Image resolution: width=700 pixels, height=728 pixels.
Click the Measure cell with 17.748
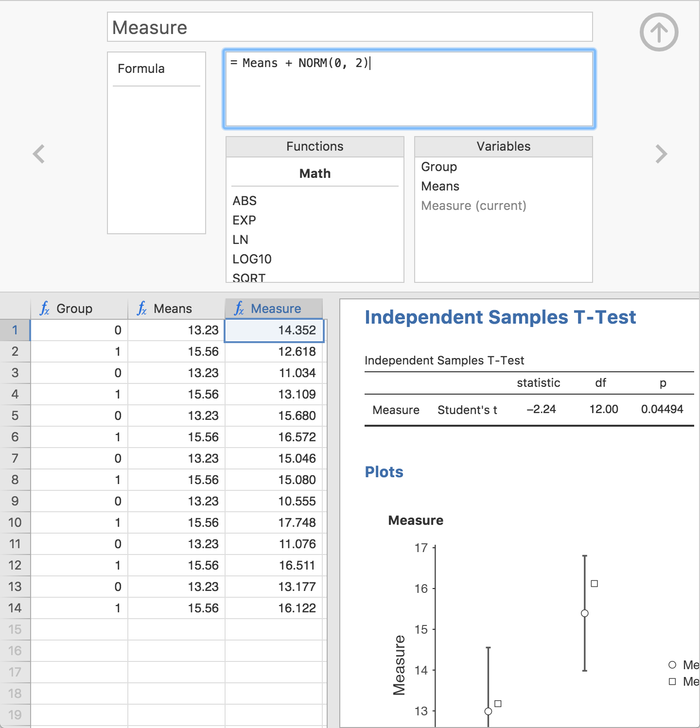(274, 522)
